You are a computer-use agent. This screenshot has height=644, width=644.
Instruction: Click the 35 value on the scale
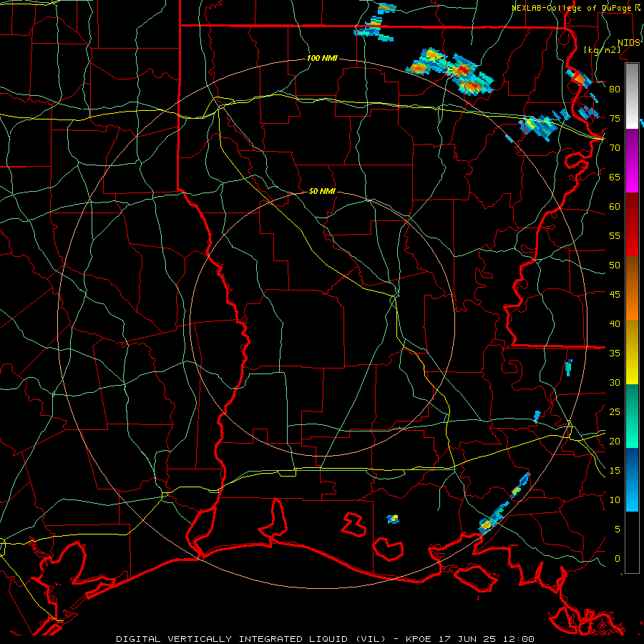click(615, 353)
